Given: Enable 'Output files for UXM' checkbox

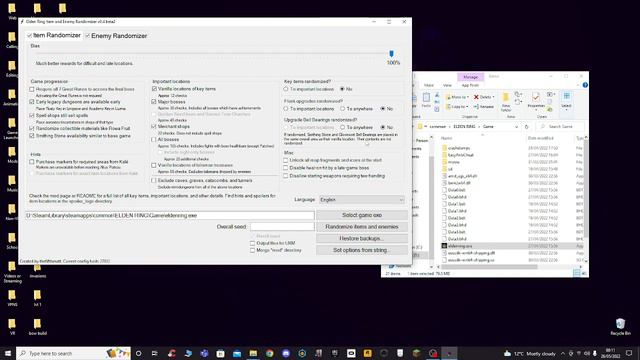Looking at the screenshot, I should 253,243.
